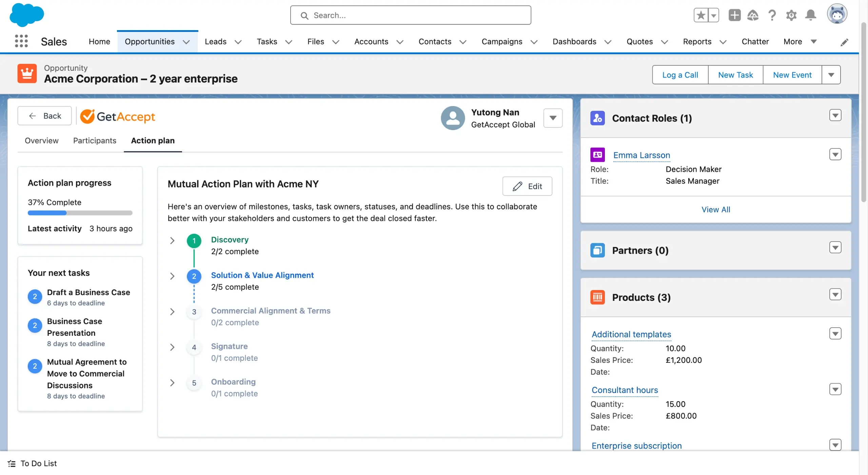Switch to the Overview tab
The image size is (868, 475).
tap(42, 140)
